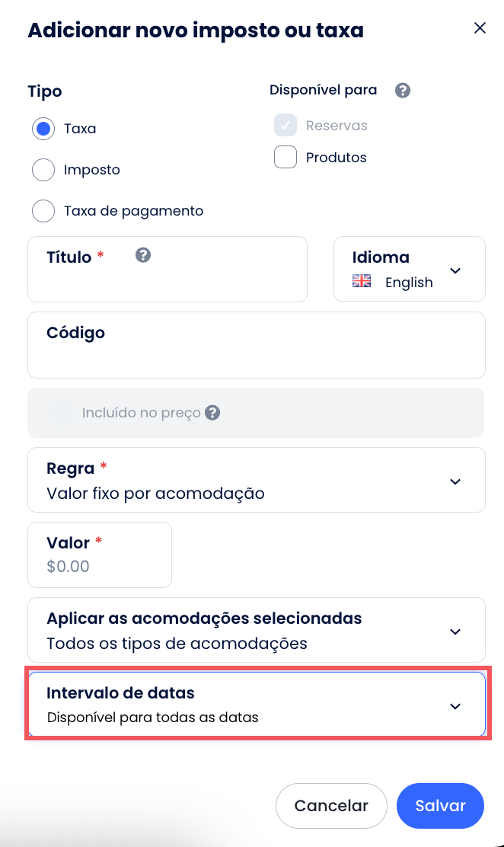Click the Salvar button
The image size is (504, 847).
[x=440, y=806]
